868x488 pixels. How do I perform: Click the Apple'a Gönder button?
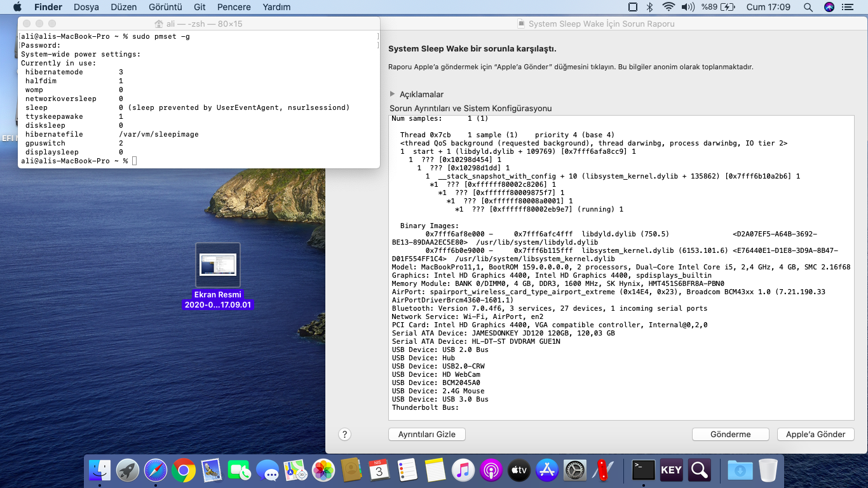click(x=815, y=434)
